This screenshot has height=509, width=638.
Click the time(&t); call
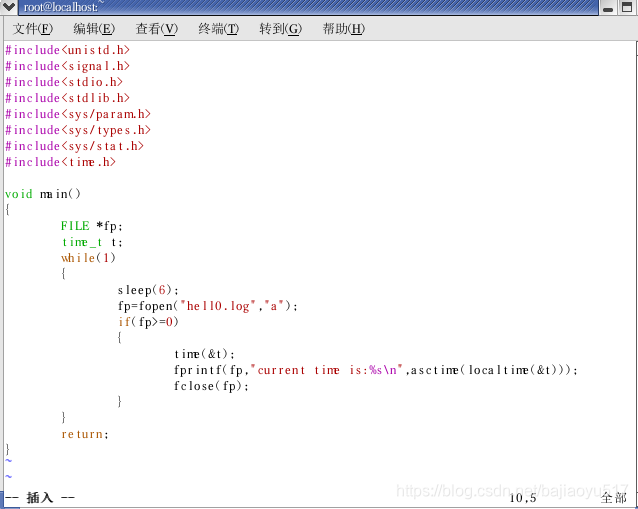point(204,354)
